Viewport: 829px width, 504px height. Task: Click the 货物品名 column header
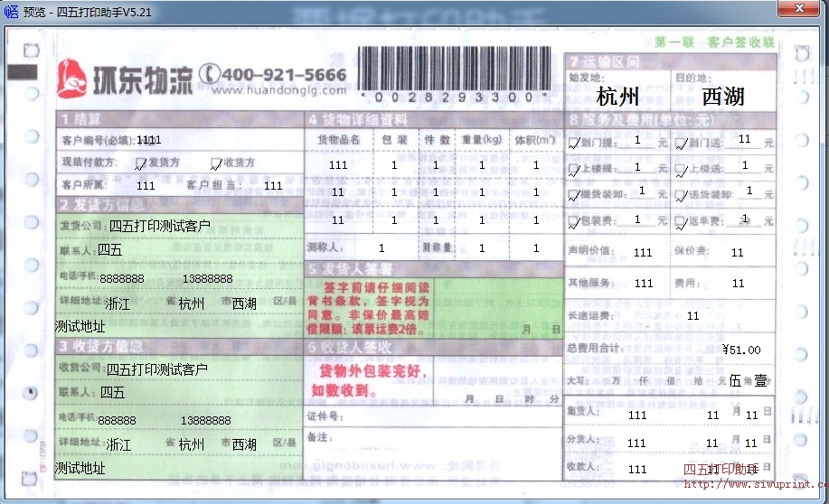coord(338,139)
